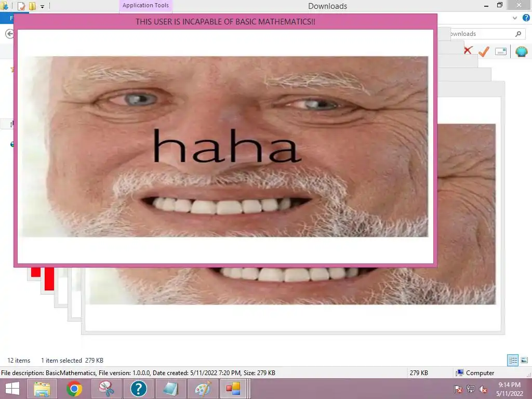Open the notepad-style taskbar icon
The width and height of the screenshot is (532, 399).
[x=170, y=389]
